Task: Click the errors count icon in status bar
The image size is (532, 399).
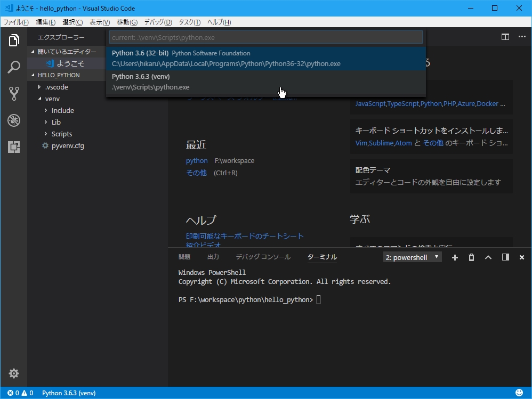Action: [x=11, y=393]
